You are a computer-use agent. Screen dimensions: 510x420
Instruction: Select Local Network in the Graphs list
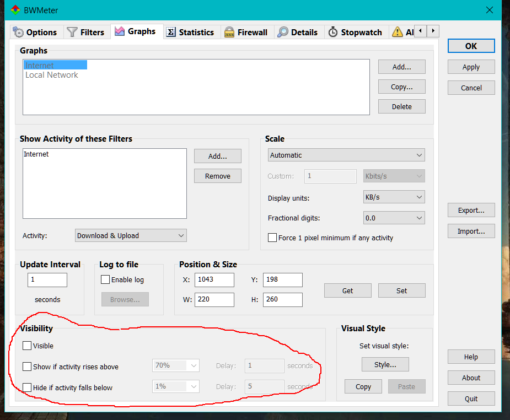tap(52, 75)
